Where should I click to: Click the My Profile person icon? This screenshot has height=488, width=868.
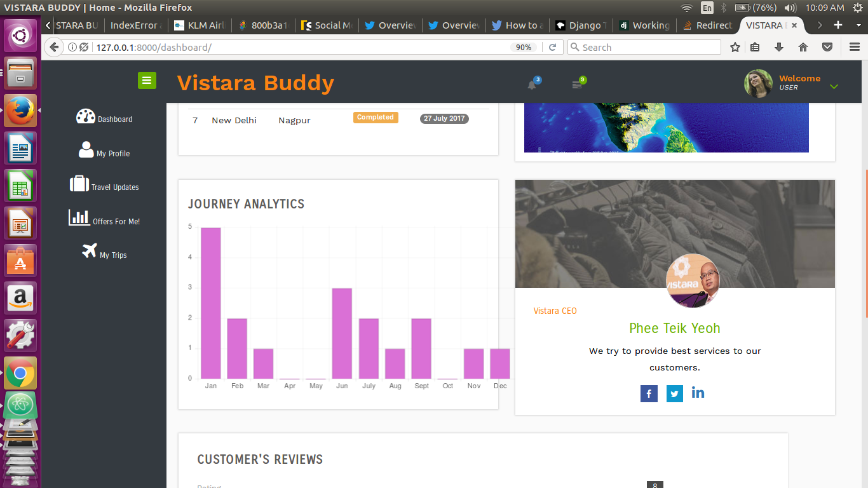click(86, 149)
